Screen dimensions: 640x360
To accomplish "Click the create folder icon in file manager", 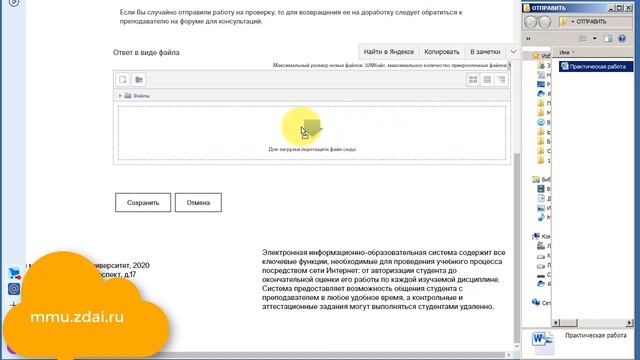I will point(139,80).
